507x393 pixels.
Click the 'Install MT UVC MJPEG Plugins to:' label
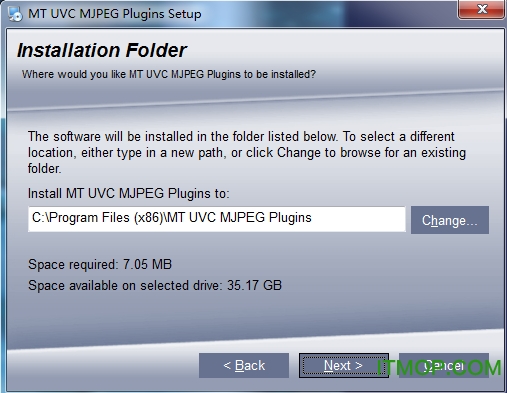pyautogui.click(x=129, y=193)
